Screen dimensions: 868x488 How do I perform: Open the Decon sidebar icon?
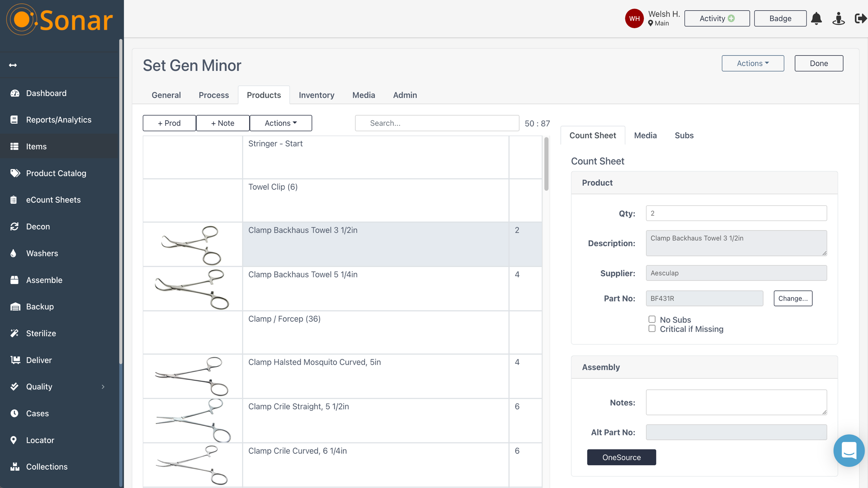14,226
